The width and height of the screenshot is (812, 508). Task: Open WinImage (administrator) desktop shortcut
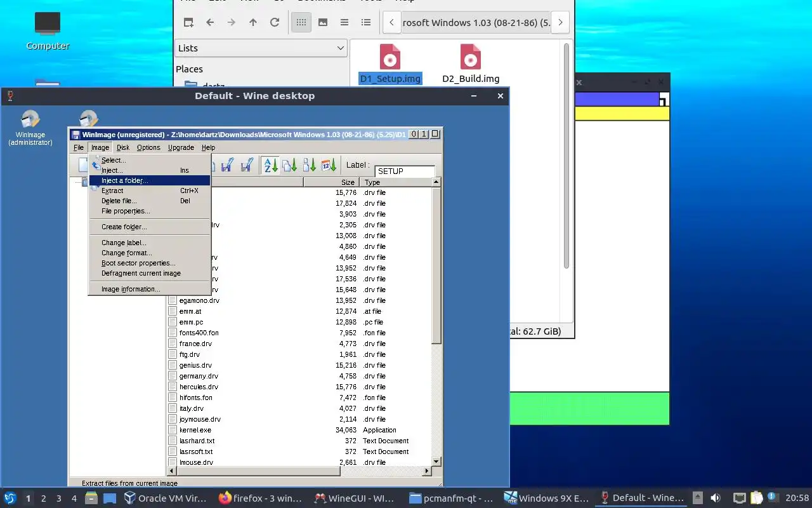[30, 128]
